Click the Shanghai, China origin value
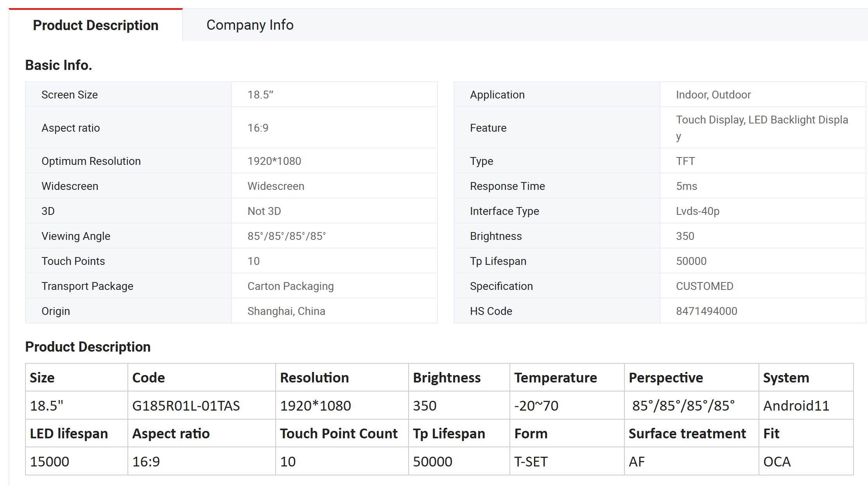This screenshot has width=868, height=486. coord(286,311)
